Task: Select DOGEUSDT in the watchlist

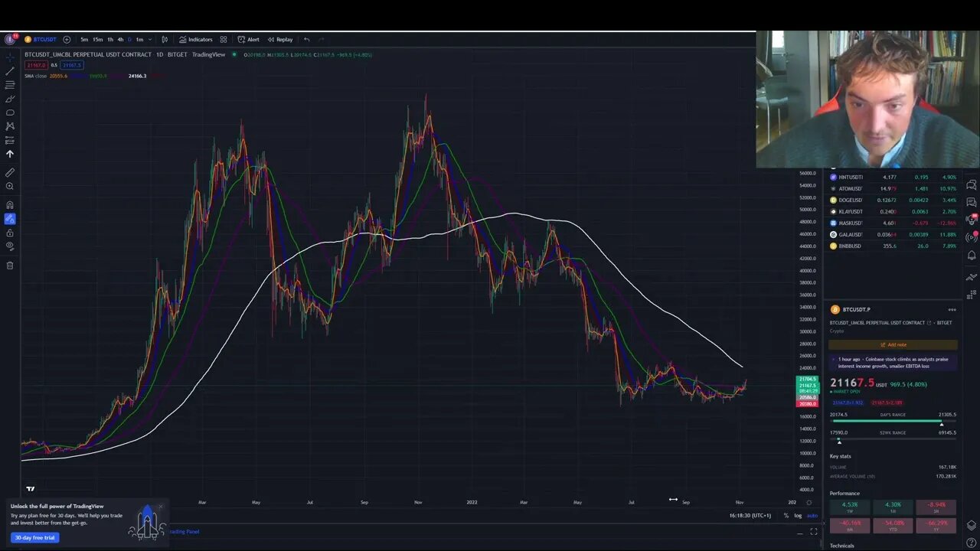Action: [892, 200]
